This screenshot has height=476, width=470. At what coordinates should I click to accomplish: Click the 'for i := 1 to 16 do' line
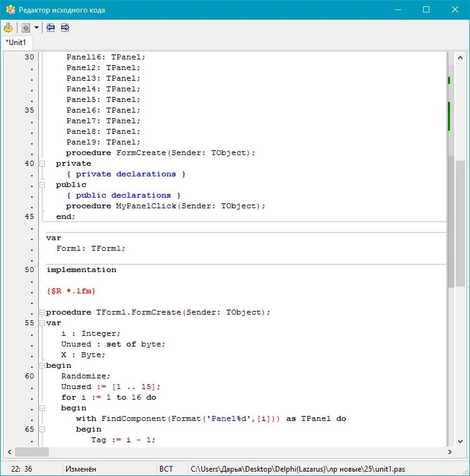109,397
